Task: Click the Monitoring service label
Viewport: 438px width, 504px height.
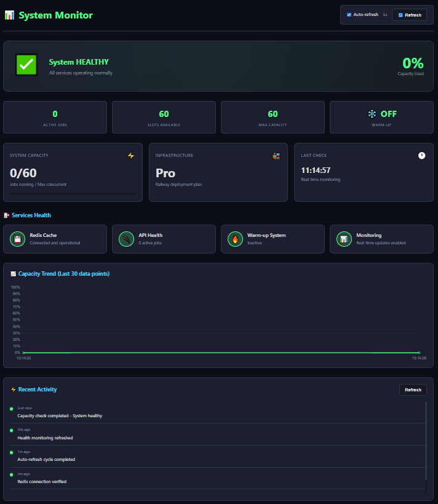Action: pyautogui.click(x=369, y=235)
